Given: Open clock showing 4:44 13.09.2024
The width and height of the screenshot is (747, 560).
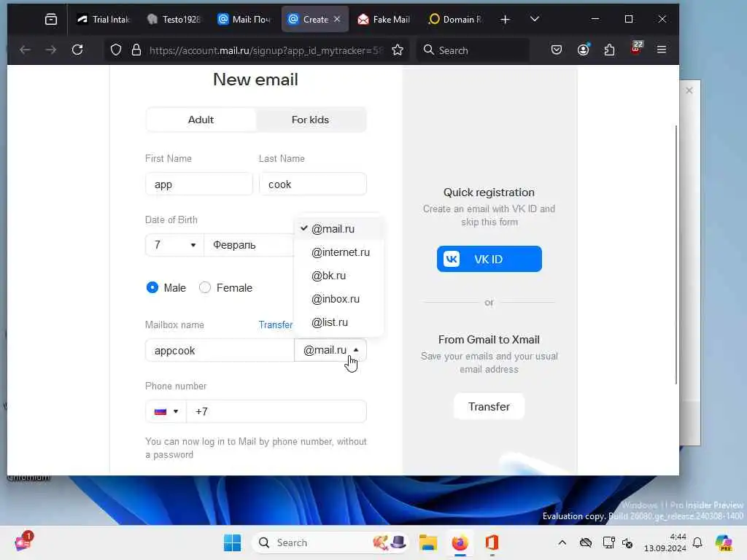Looking at the screenshot, I should tap(665, 542).
